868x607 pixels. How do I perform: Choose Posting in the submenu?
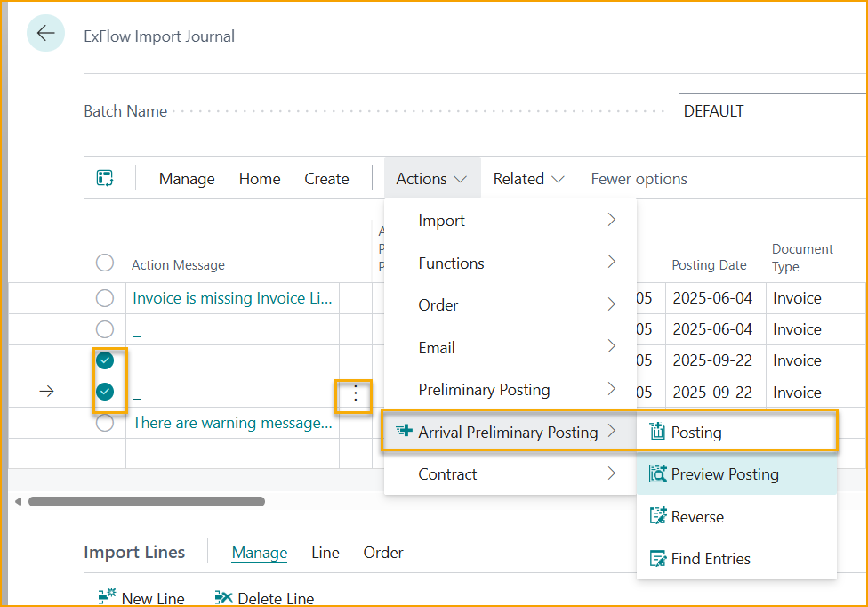coord(736,432)
